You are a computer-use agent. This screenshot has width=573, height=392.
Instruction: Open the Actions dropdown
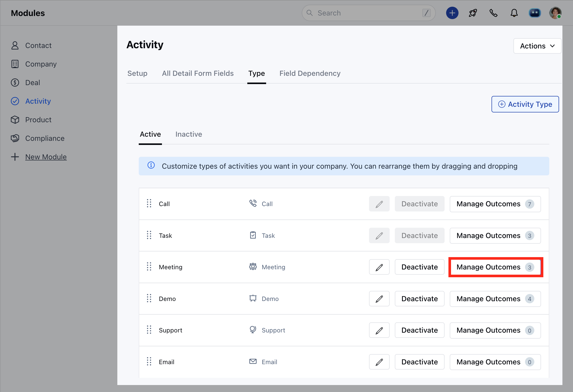click(x=537, y=46)
